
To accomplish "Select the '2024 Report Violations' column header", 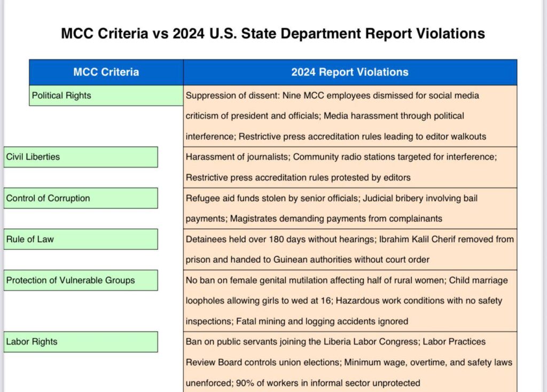I will point(349,72).
